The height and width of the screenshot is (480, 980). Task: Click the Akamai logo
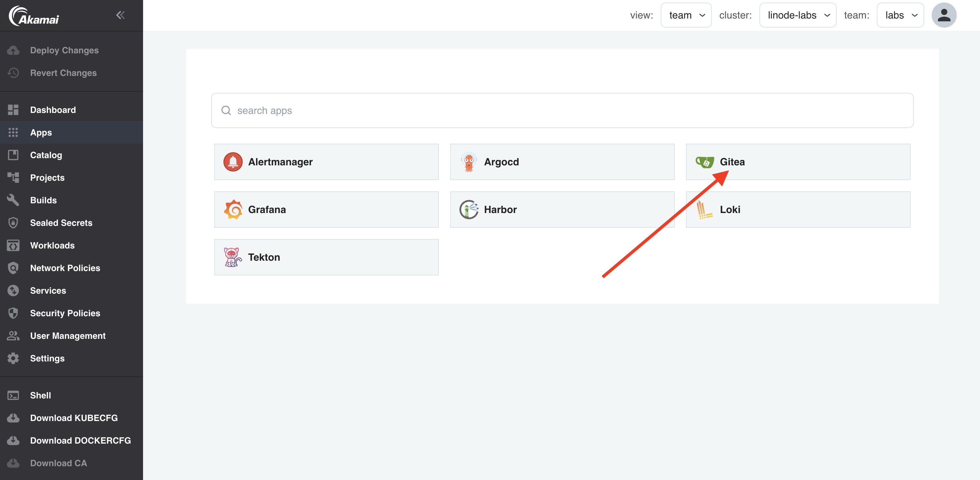[x=34, y=16]
